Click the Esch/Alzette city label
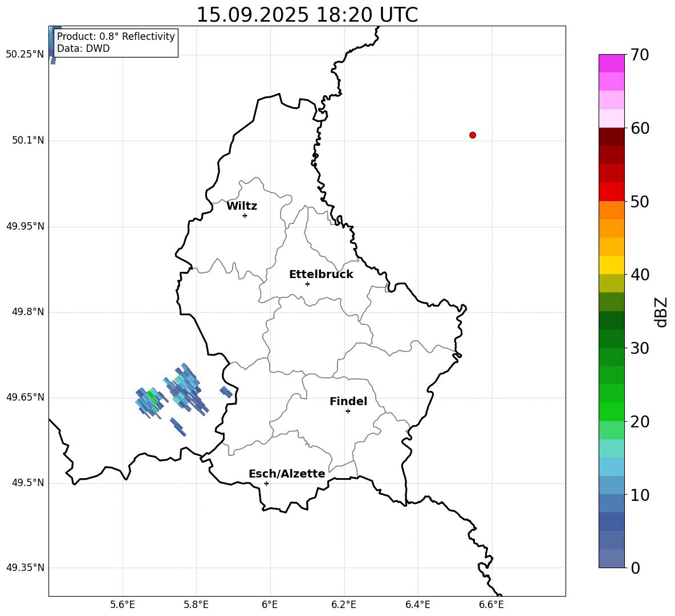 [x=287, y=474]
